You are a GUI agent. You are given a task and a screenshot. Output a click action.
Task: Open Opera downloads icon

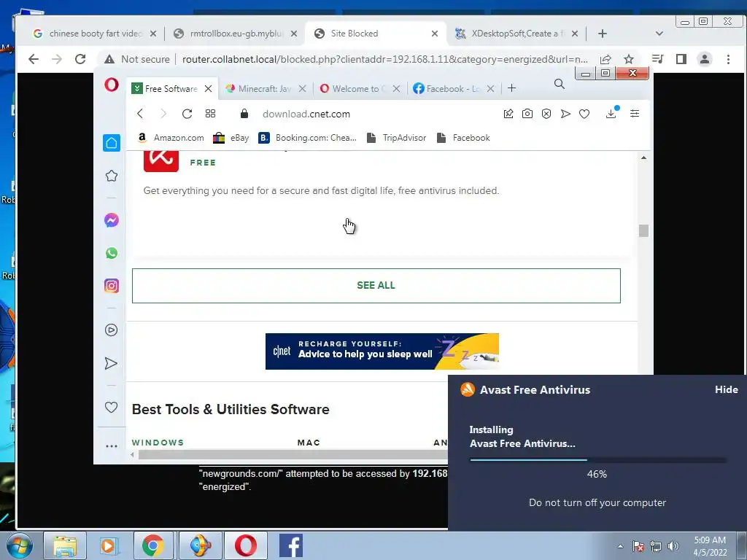pos(611,113)
